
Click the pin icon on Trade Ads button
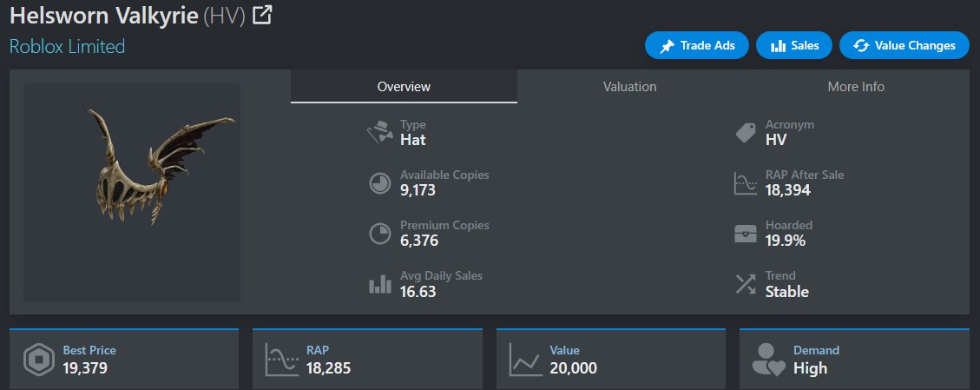click(x=667, y=46)
